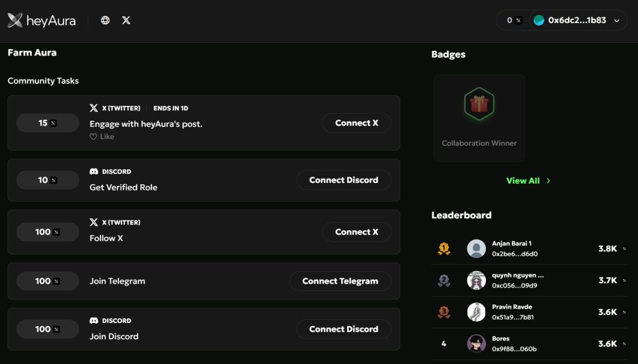Click the Aura balance counter in header
This screenshot has height=364, width=638.
pyautogui.click(x=513, y=21)
